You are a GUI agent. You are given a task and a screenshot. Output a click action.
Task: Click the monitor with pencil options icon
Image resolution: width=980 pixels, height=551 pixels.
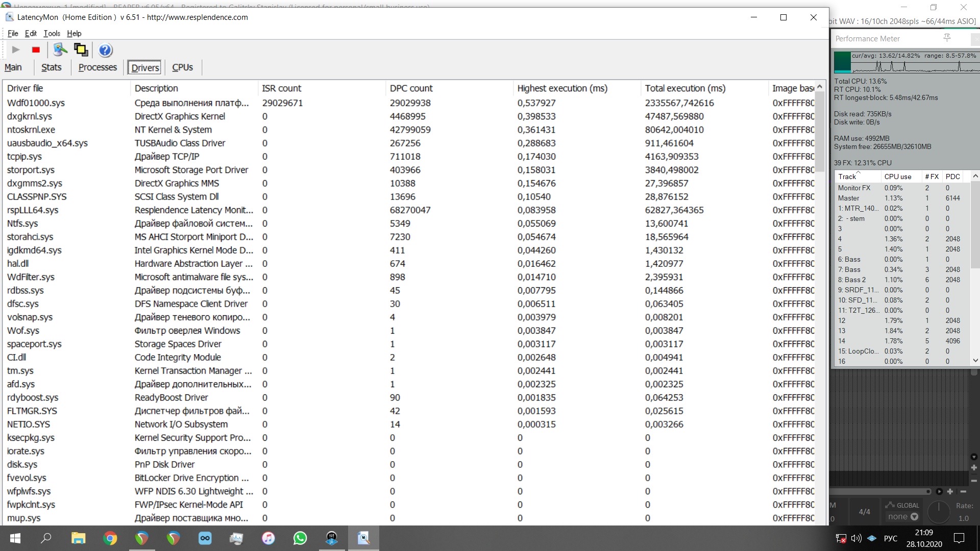click(x=60, y=50)
